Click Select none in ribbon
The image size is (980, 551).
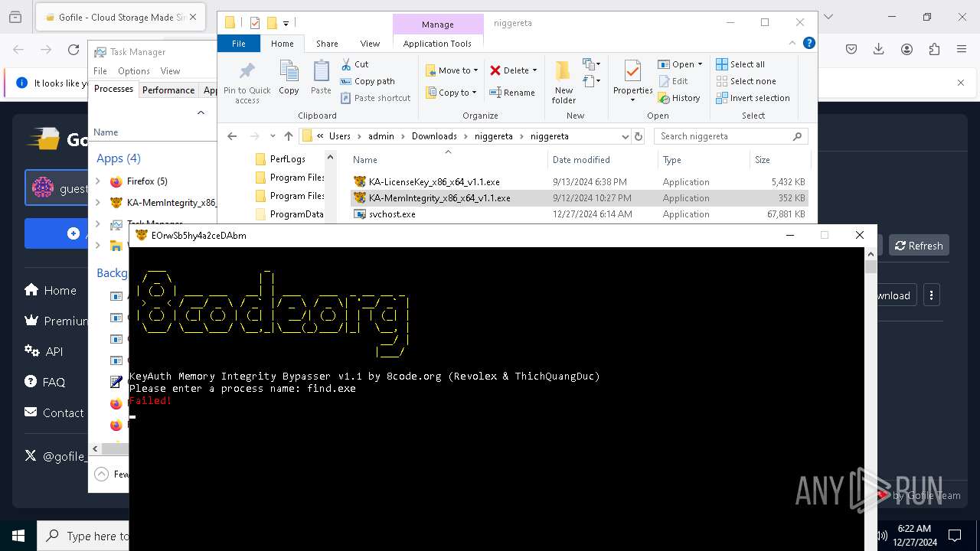point(746,81)
